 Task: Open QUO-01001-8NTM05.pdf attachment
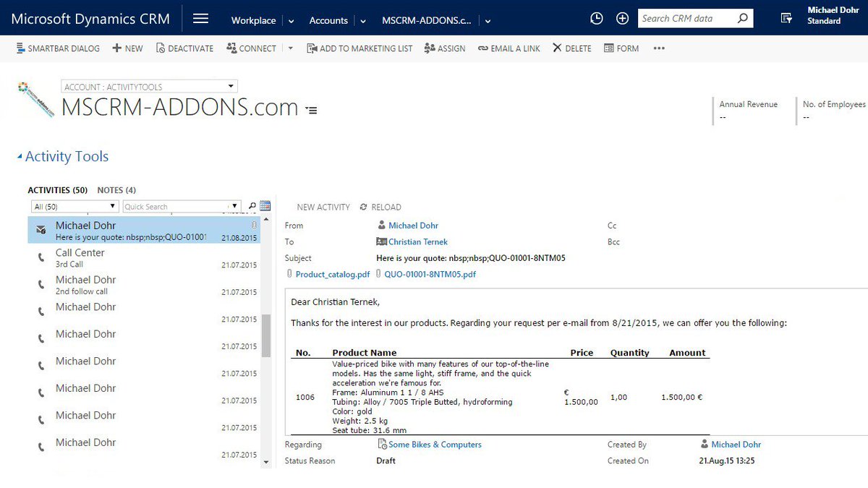tap(430, 275)
